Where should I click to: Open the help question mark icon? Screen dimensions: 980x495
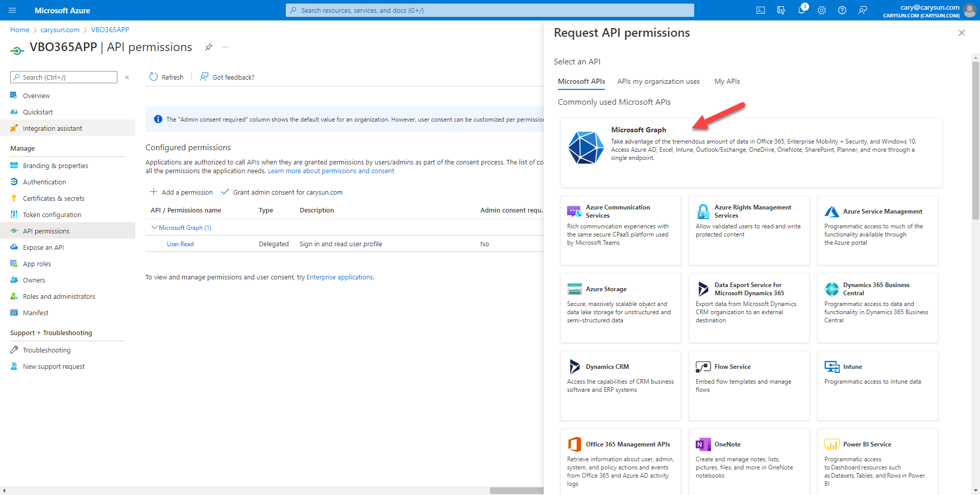pyautogui.click(x=842, y=10)
